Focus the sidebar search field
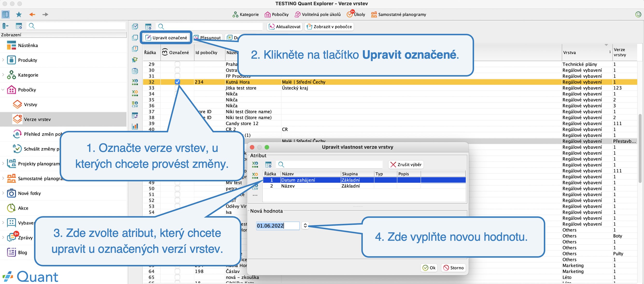 [76, 26]
